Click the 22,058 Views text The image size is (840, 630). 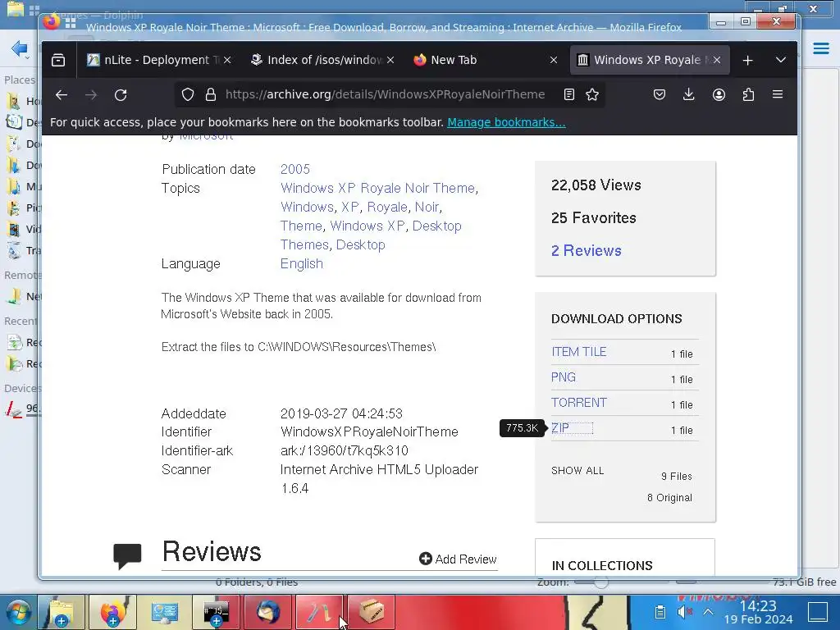[596, 185]
